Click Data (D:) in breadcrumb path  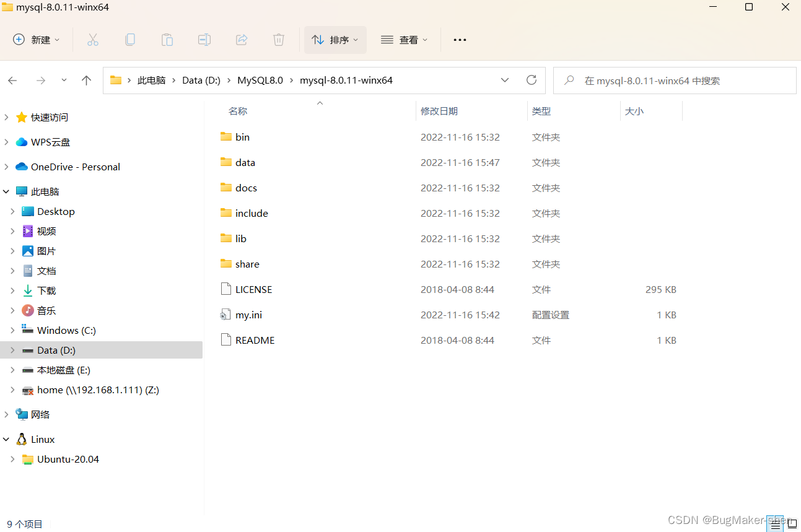201,81
